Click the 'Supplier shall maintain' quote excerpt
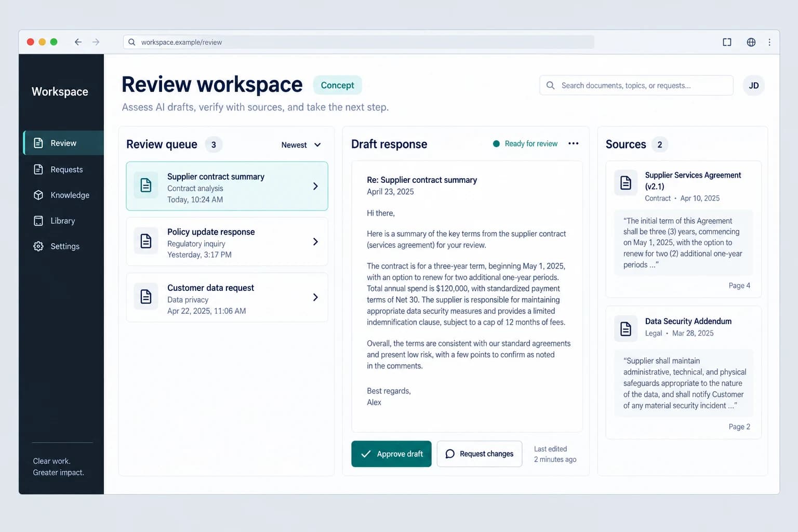 point(683,383)
